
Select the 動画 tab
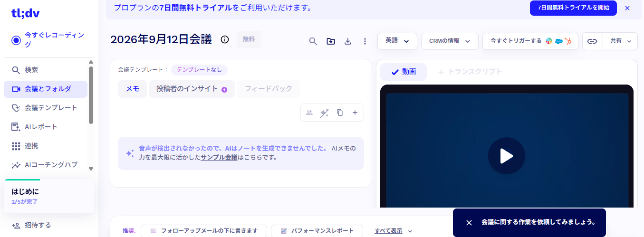coord(404,72)
